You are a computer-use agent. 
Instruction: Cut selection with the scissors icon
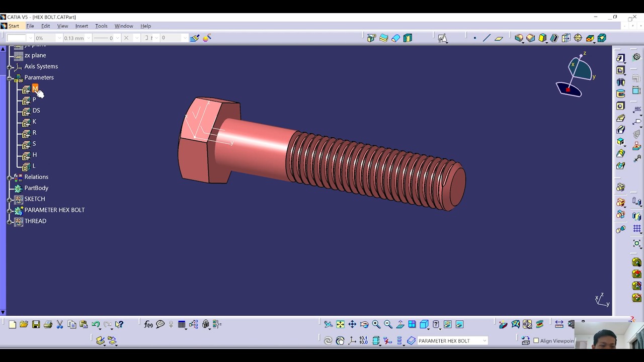(60, 325)
